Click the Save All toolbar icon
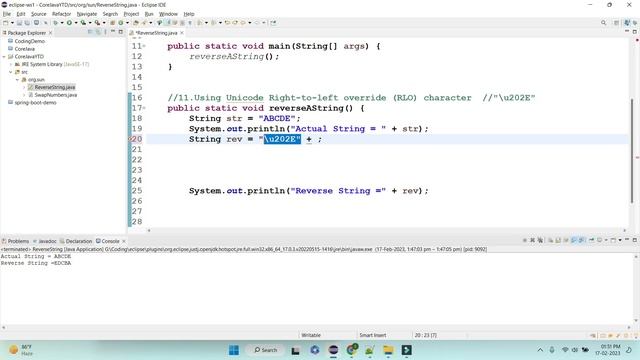Screen dimensions: 640x360 coord(27,23)
